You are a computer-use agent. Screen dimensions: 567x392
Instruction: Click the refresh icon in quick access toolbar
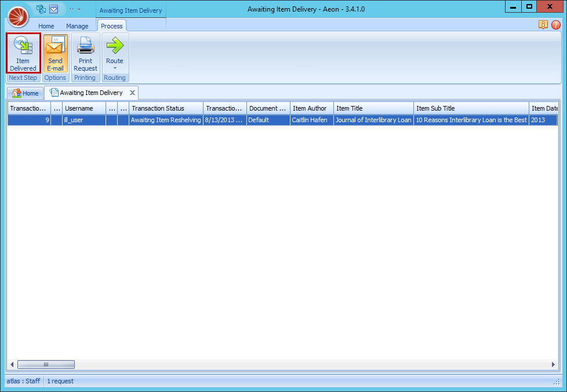point(41,9)
